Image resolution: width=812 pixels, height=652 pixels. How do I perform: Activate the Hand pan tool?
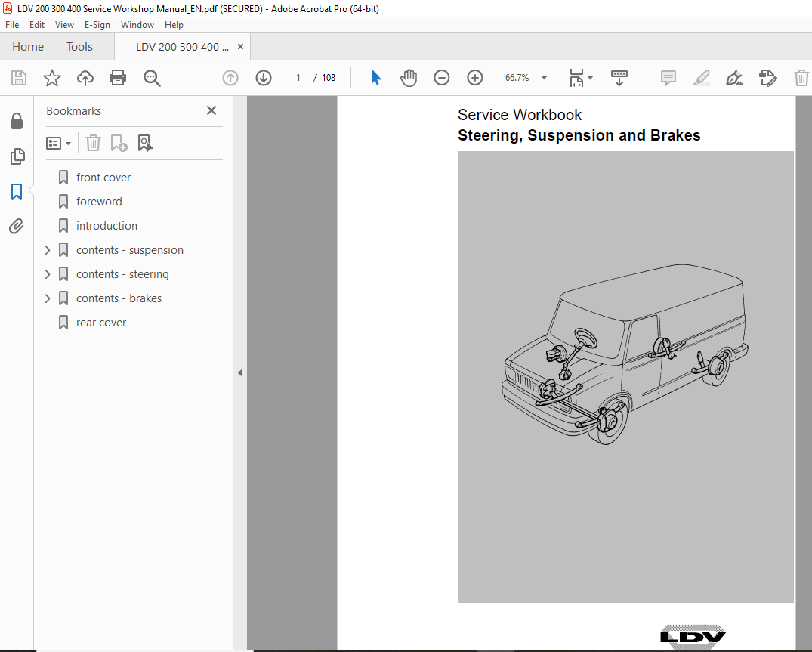[409, 78]
